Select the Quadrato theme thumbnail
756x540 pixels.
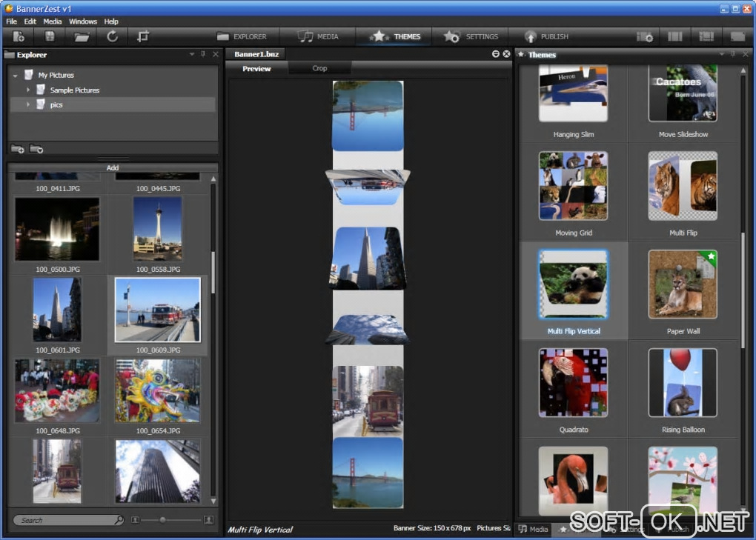(x=573, y=383)
